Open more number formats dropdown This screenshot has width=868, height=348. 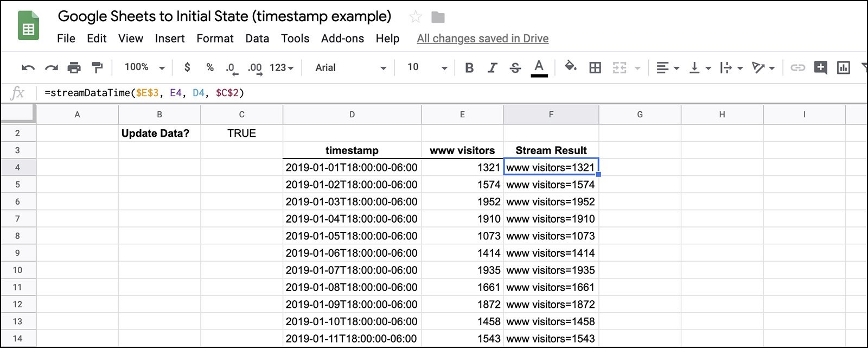click(x=282, y=68)
